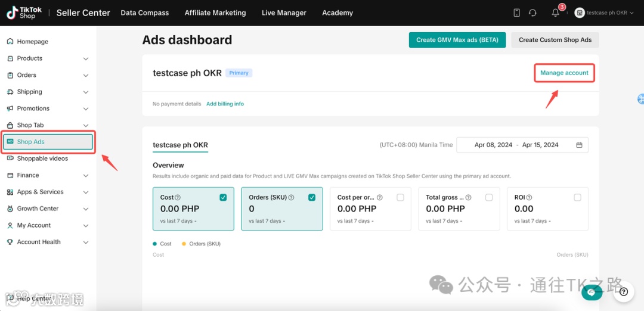This screenshot has height=311, width=644.
Task: Click the TikTok Shop logo
Action: click(x=24, y=13)
